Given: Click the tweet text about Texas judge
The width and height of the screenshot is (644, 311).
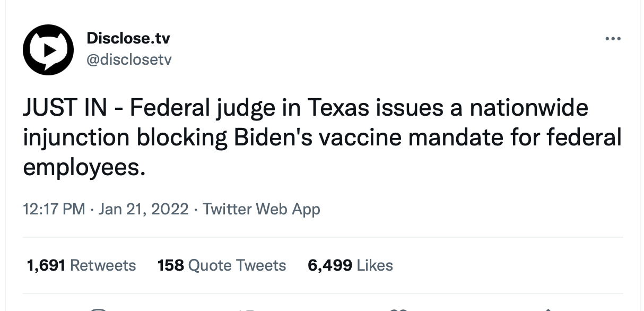Looking at the screenshot, I should 321,137.
